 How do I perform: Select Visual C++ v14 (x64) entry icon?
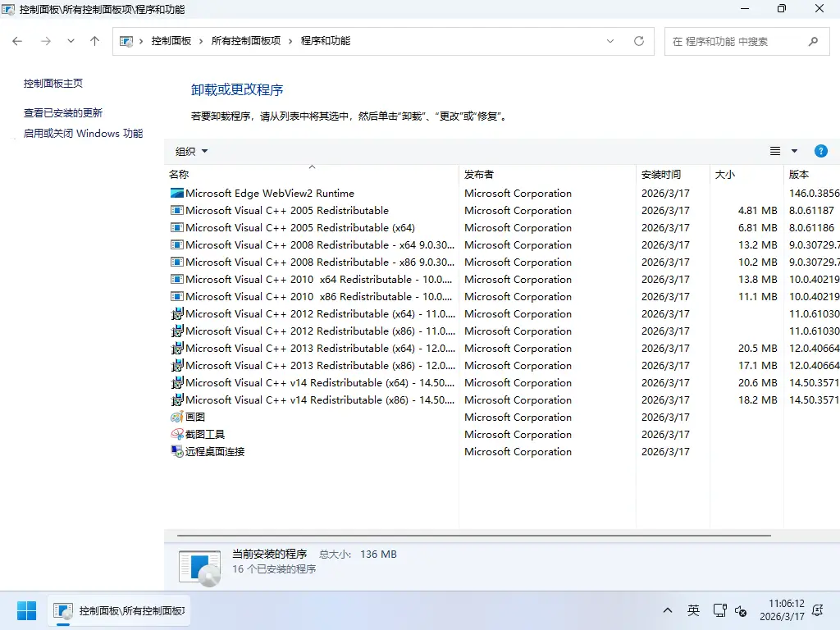[177, 382]
